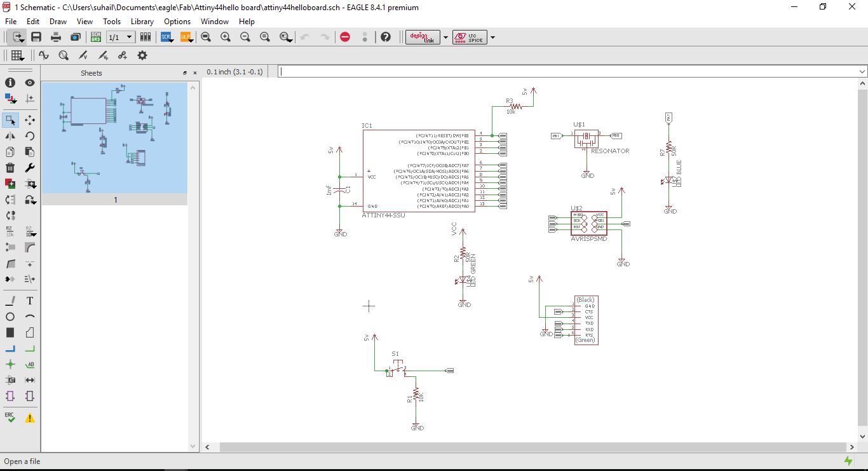This screenshot has width=868, height=471.
Task: Select the Label tool
Action: tap(30, 364)
